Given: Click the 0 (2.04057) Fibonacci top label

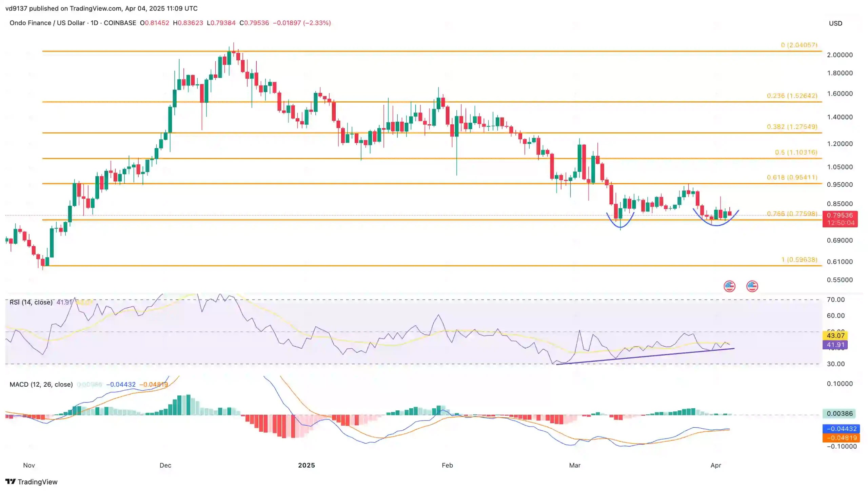Looking at the screenshot, I should [799, 45].
